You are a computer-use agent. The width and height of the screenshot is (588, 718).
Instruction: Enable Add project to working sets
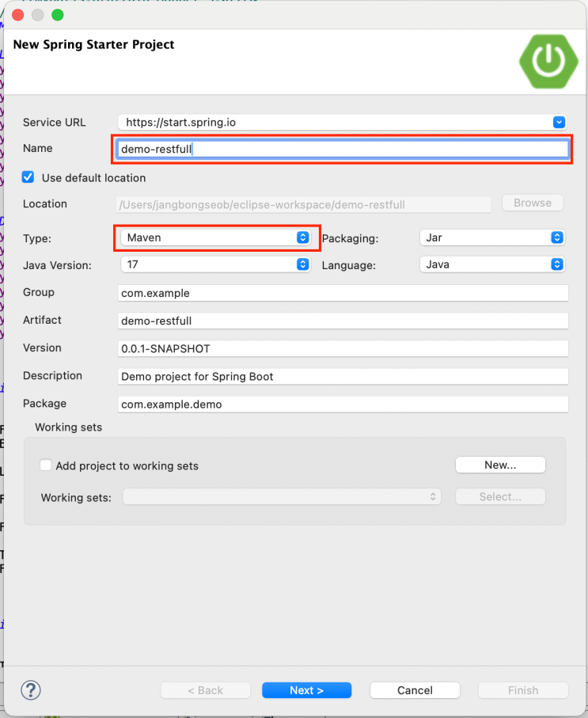click(x=45, y=465)
